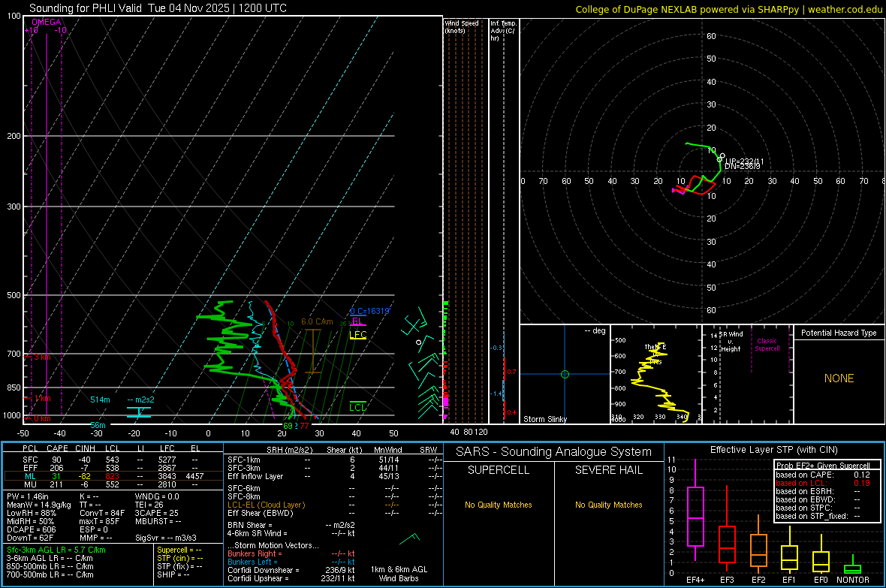Select the SFC-1km shear row

coord(335,460)
